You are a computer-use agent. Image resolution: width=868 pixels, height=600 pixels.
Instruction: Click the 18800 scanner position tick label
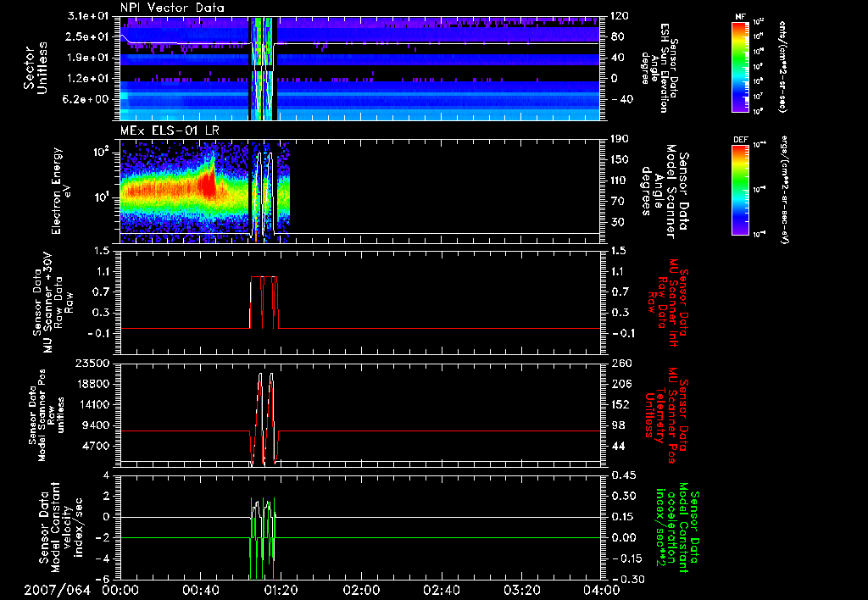point(92,384)
